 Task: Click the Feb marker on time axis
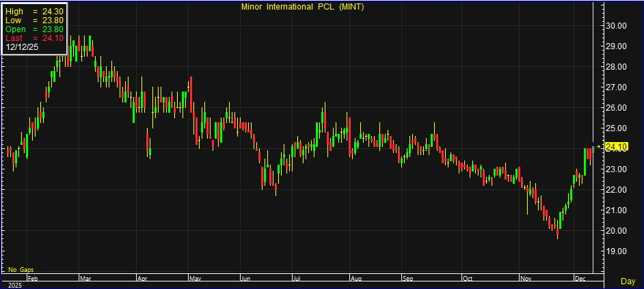pyautogui.click(x=31, y=279)
